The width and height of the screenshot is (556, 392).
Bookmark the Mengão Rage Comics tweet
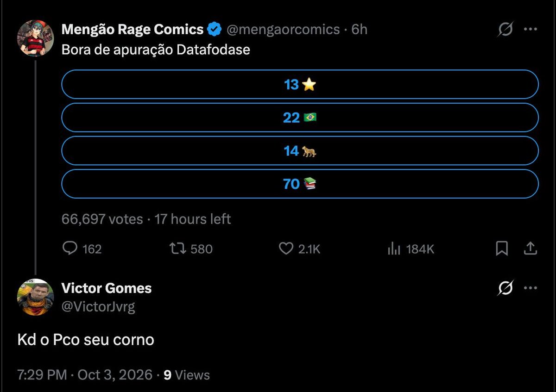(502, 249)
